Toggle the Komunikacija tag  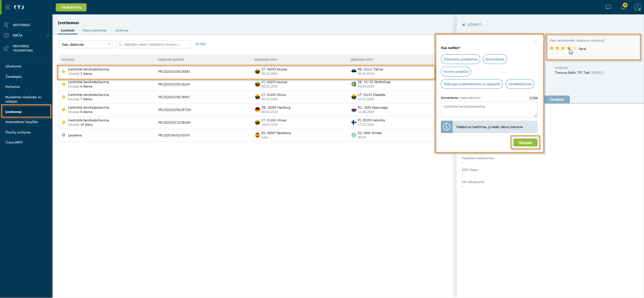(x=495, y=59)
